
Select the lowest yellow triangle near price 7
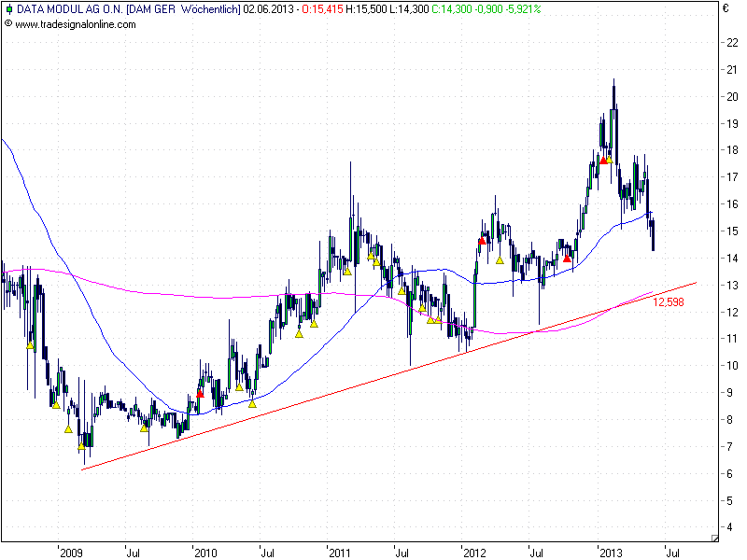pyautogui.click(x=81, y=446)
